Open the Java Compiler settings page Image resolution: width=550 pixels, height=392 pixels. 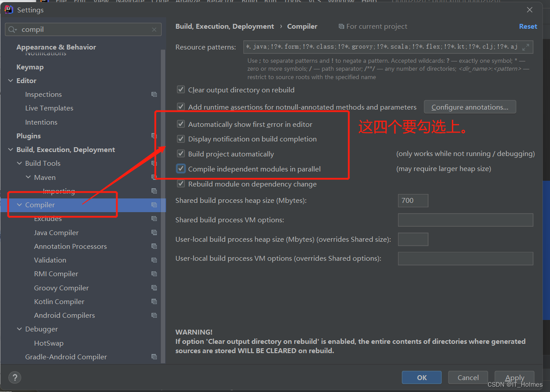pyautogui.click(x=56, y=232)
